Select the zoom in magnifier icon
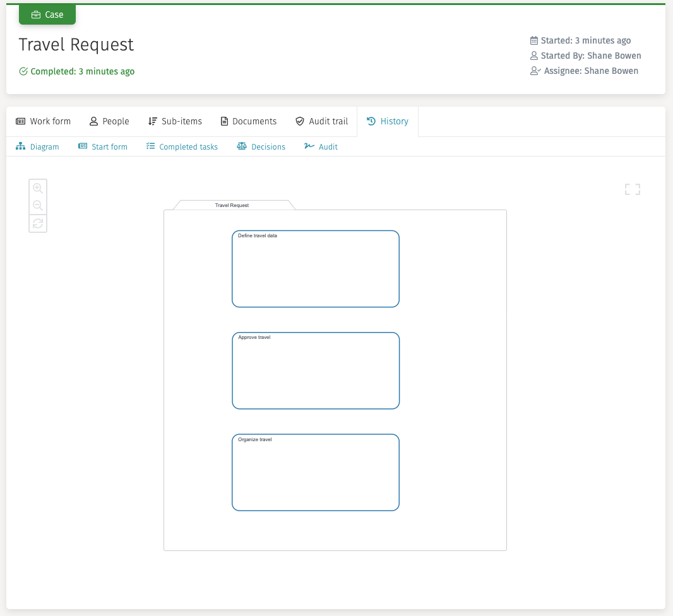This screenshot has height=616, width=673. [38, 187]
